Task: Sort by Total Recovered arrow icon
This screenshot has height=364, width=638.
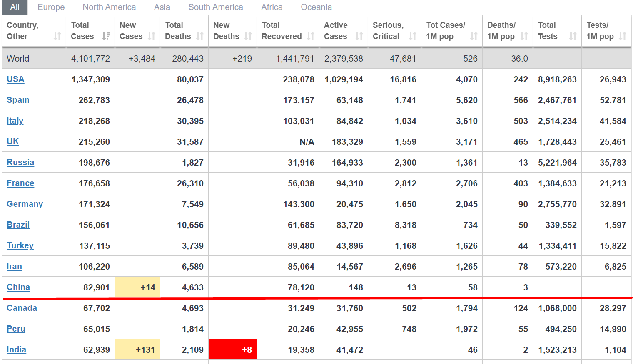Action: tap(311, 36)
